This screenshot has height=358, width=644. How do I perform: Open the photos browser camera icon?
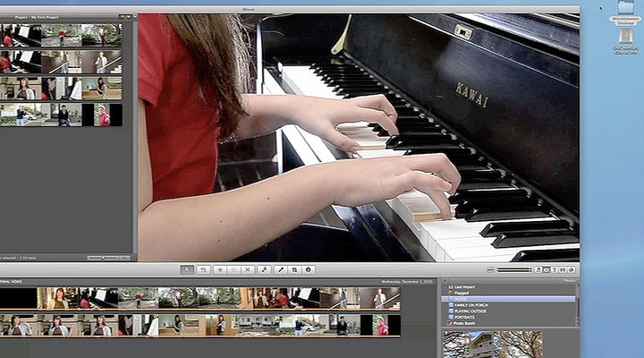547,269
